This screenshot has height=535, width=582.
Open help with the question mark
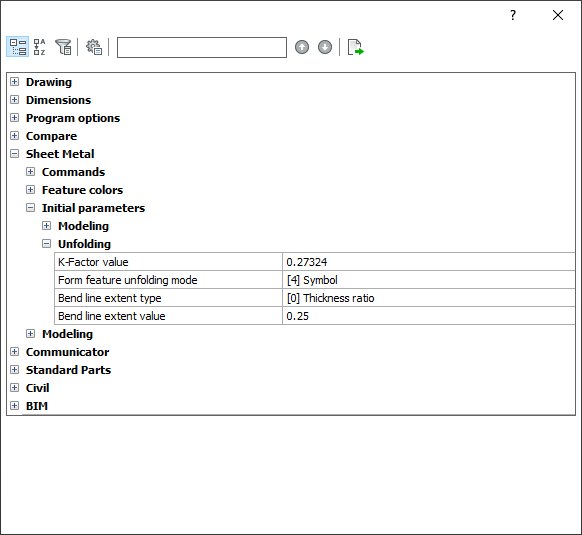click(x=513, y=15)
